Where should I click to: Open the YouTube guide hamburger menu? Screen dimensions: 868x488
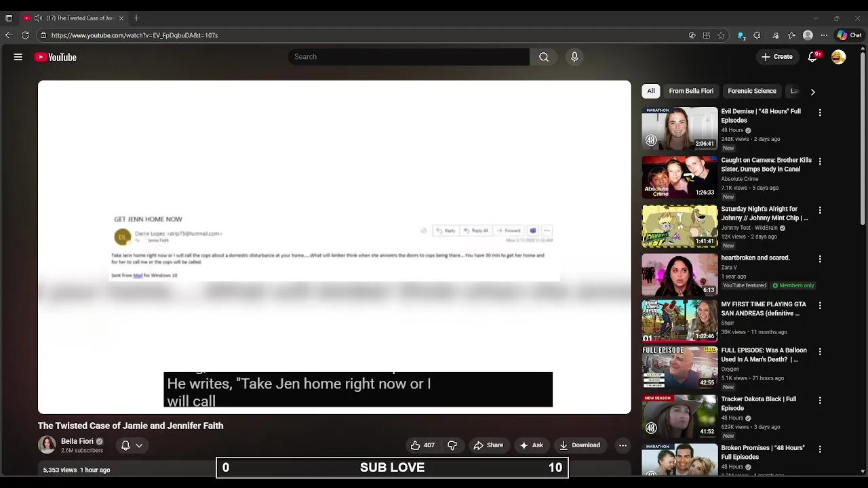click(18, 57)
